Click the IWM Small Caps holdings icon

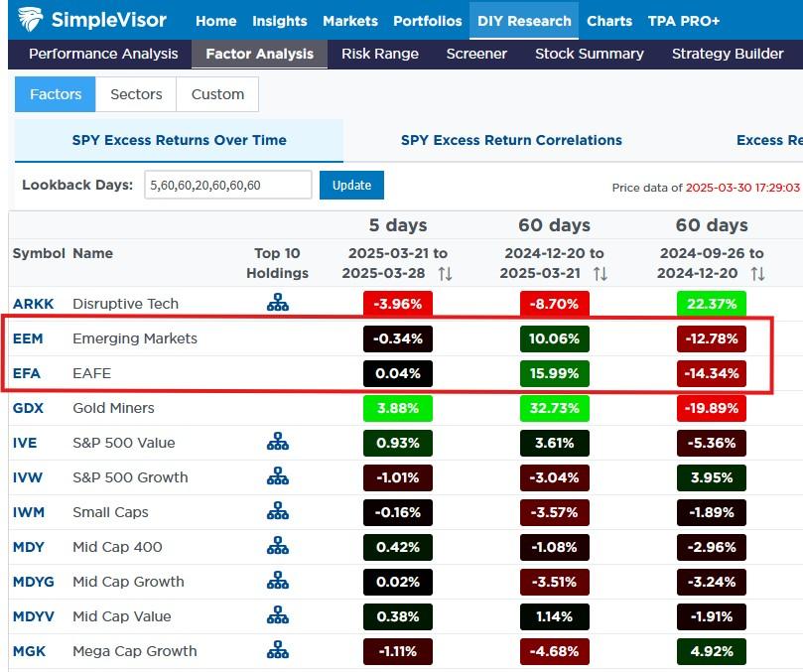pos(277,511)
